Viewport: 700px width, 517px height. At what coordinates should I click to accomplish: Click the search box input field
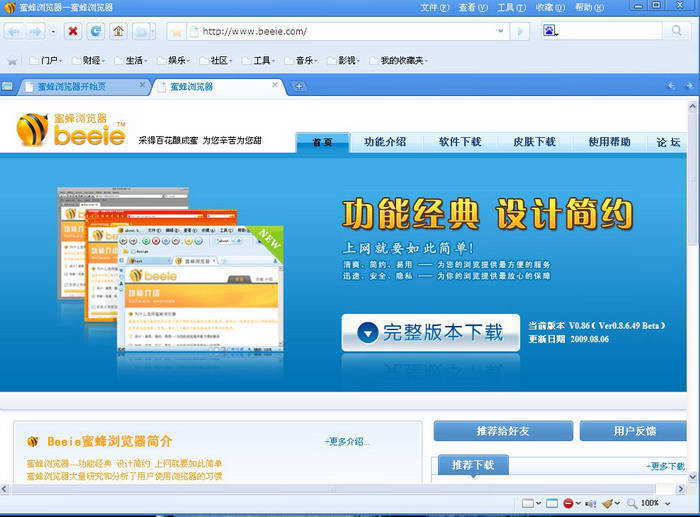tap(610, 31)
